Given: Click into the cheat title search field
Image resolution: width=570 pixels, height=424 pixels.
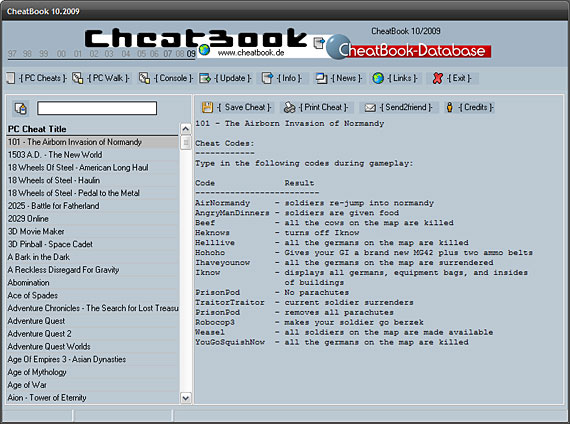Looking at the screenshot, I should tap(97, 108).
